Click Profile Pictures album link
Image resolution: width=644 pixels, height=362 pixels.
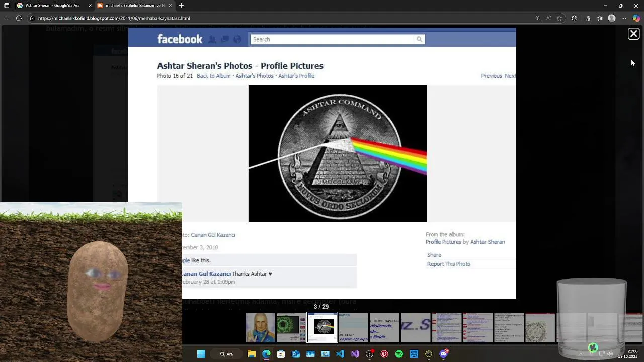[x=443, y=242]
